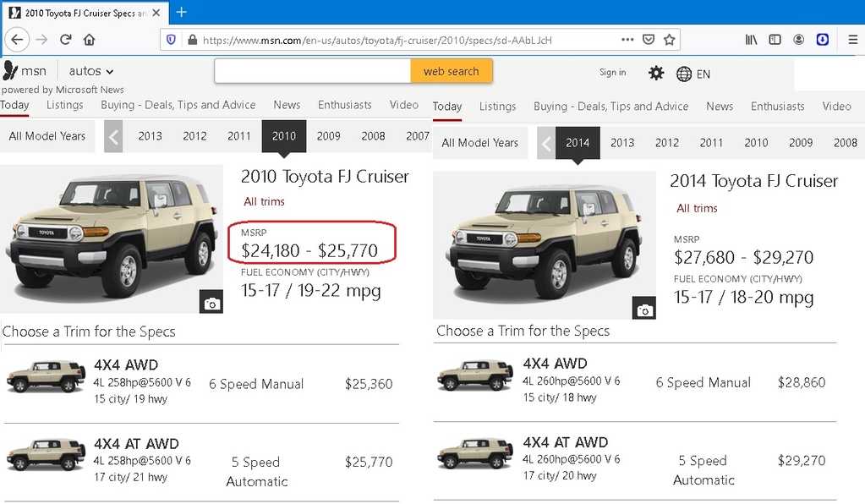Open MSN settings gear icon
Screen dimensions: 865x504
[656, 73]
